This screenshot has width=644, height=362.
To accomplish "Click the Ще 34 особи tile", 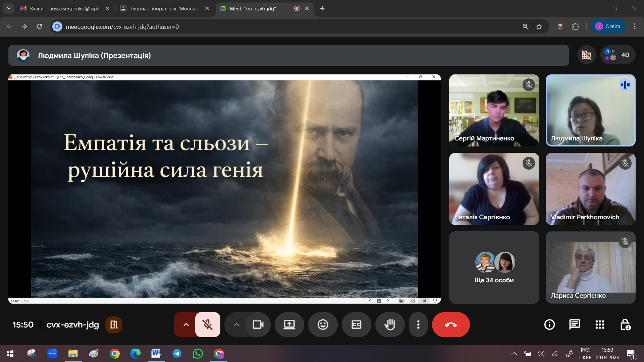I will pos(494,267).
